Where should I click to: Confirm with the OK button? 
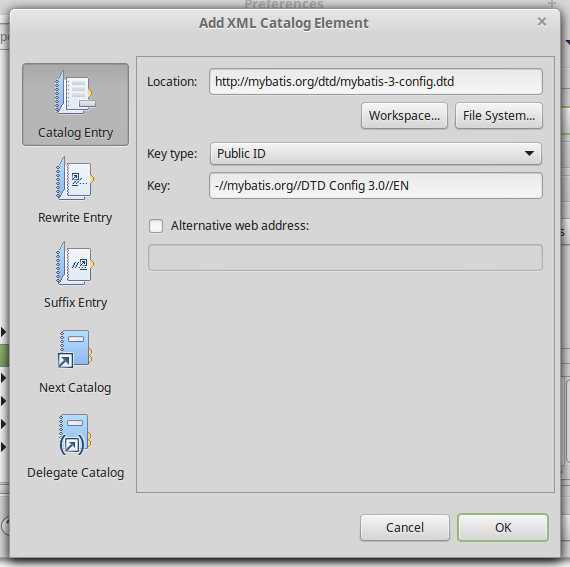[x=503, y=527]
